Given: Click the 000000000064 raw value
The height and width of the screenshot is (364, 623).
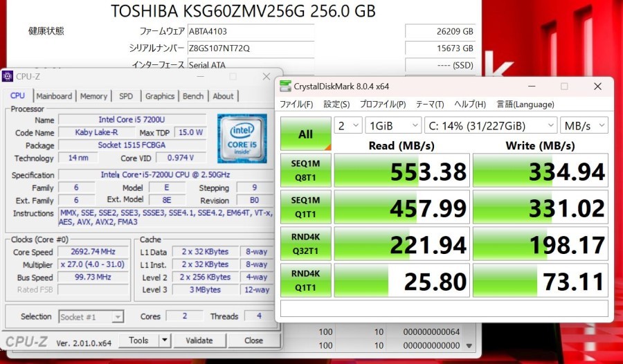Looking at the screenshot, I should [431, 331].
